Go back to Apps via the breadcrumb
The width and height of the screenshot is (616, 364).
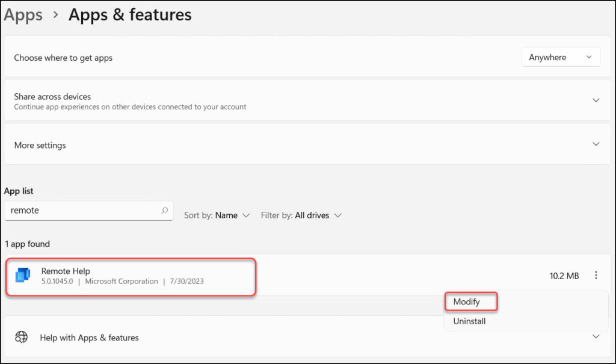(23, 15)
